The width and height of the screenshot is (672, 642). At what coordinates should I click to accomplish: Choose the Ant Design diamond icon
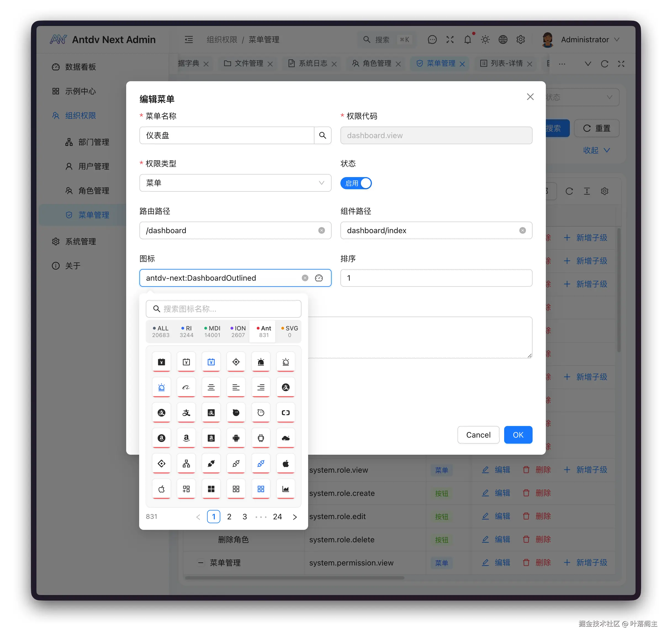[x=162, y=463]
